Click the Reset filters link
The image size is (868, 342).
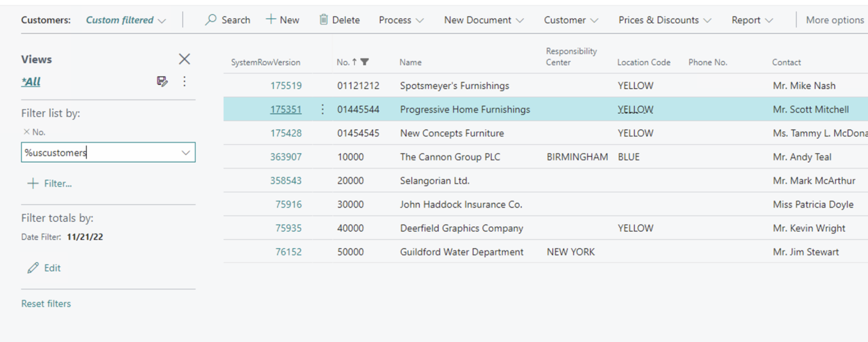coord(45,304)
